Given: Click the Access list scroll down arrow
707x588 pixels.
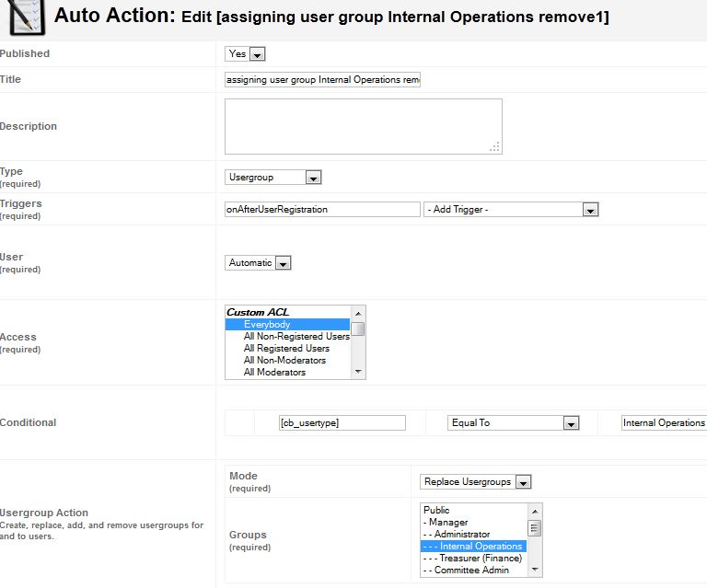Looking at the screenshot, I should [x=358, y=372].
